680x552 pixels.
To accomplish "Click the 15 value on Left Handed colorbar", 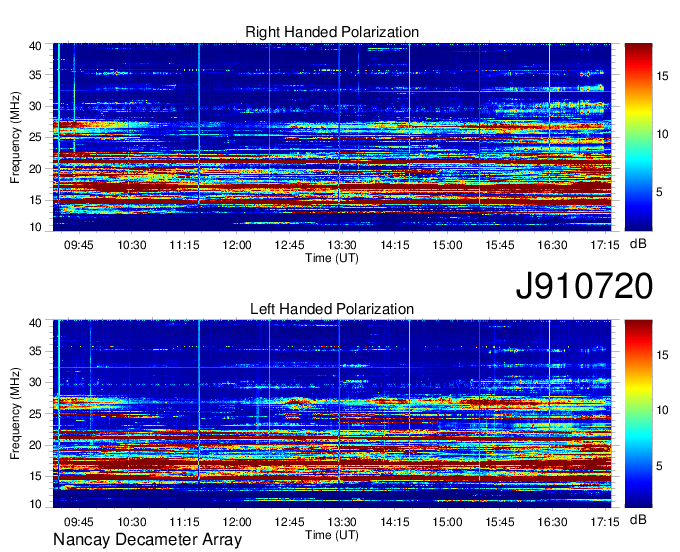I will [x=662, y=355].
